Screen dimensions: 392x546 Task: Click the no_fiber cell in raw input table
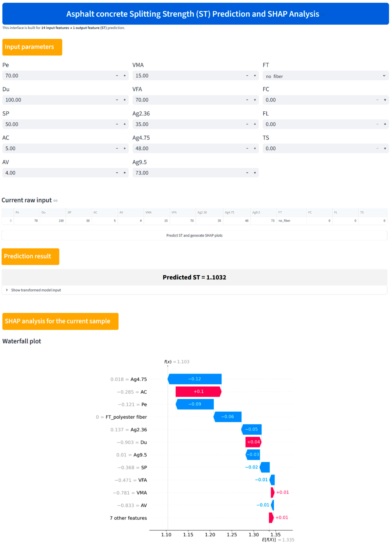[x=291, y=221]
